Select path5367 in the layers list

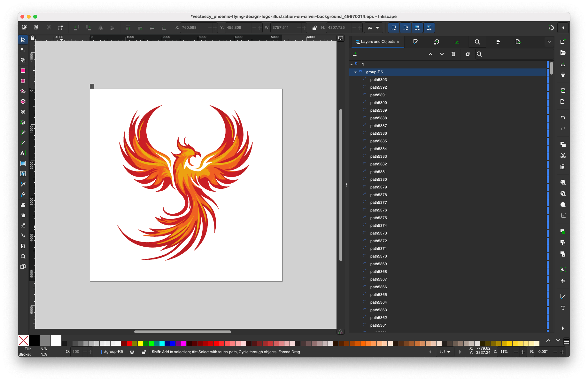pyautogui.click(x=378, y=279)
